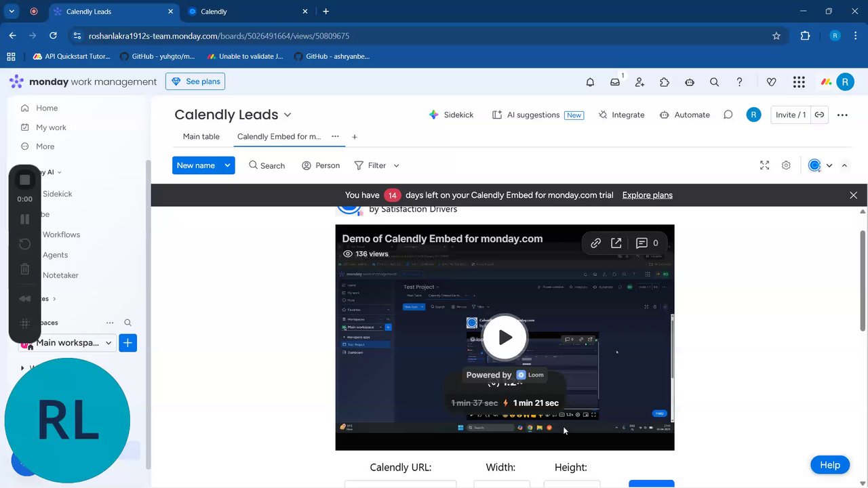Open the Loom video in new window

click(x=616, y=243)
